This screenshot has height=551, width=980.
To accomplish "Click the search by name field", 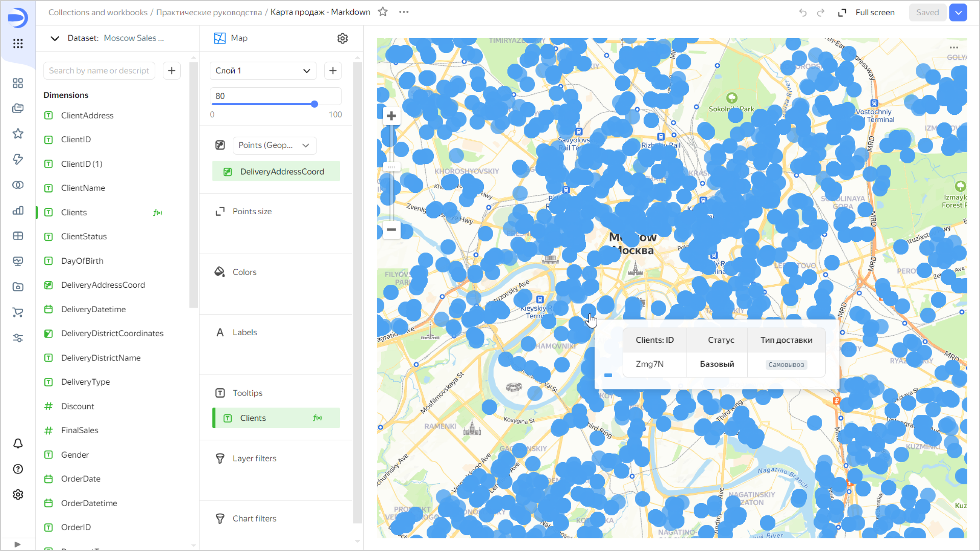I will 99,70.
